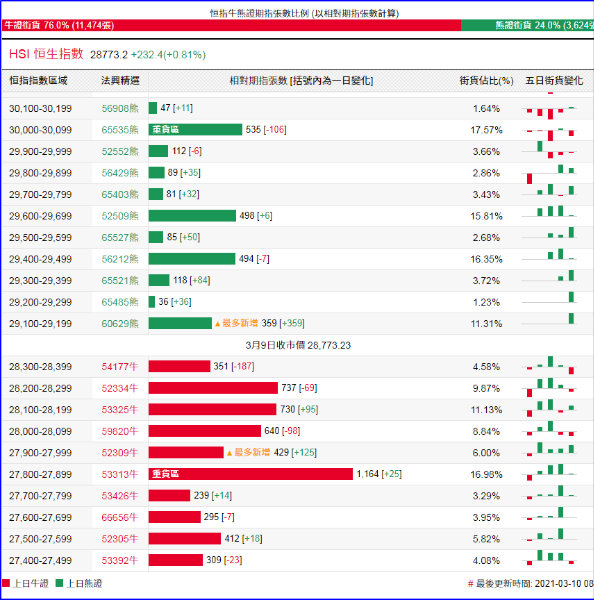The width and height of the screenshot is (594, 600).
Task: Click 街貨佔比(%) column header
Action: point(486,81)
